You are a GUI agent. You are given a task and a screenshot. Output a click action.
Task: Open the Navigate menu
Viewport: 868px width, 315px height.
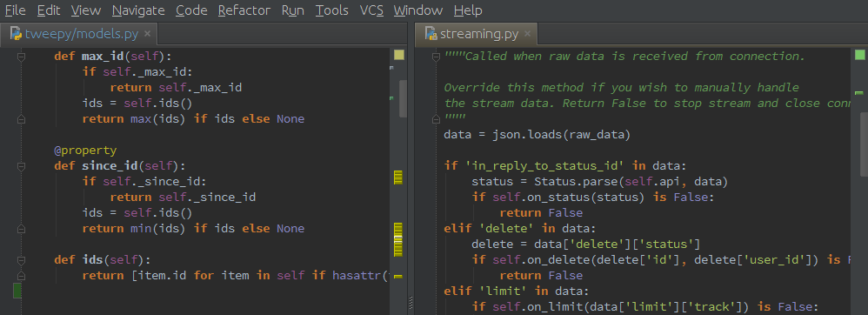tap(138, 10)
